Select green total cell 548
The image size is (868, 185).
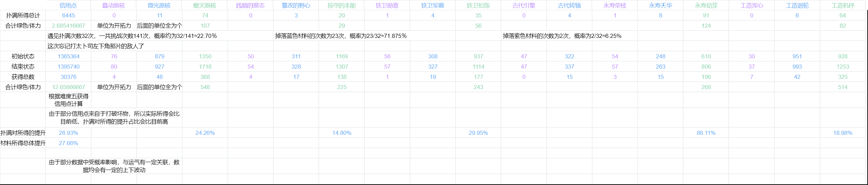pyautogui.click(x=205, y=87)
